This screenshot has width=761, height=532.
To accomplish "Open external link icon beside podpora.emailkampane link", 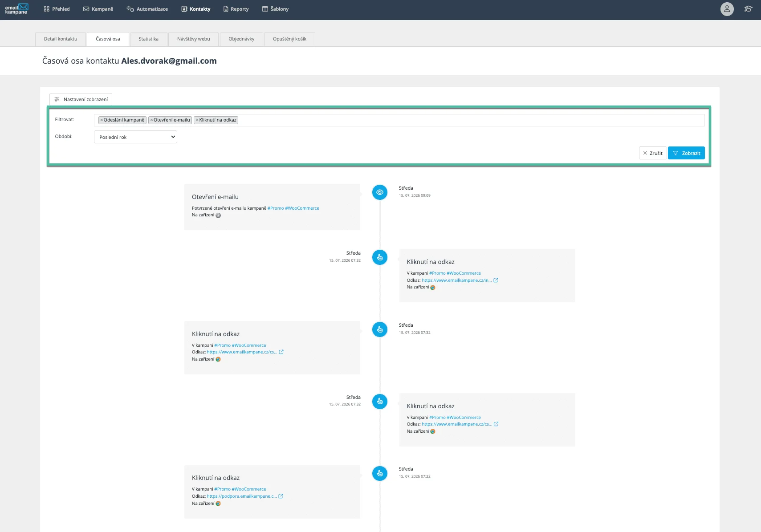I will point(281,496).
